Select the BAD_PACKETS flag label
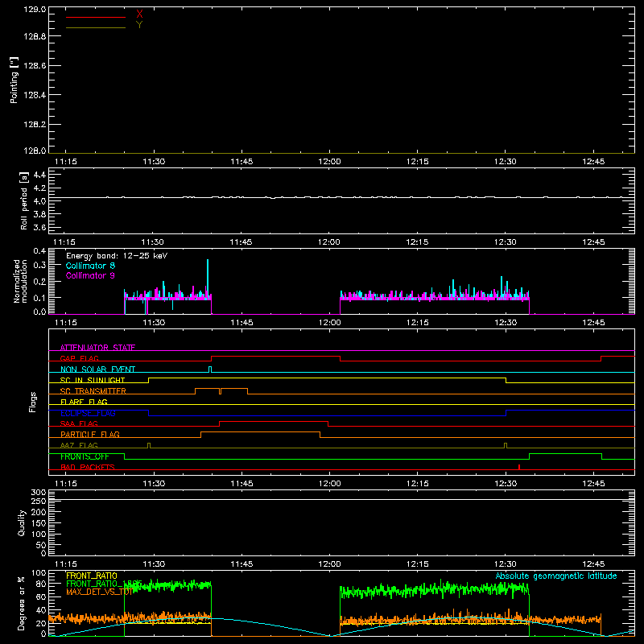The width and height of the screenshot is (644, 644). tap(88, 467)
